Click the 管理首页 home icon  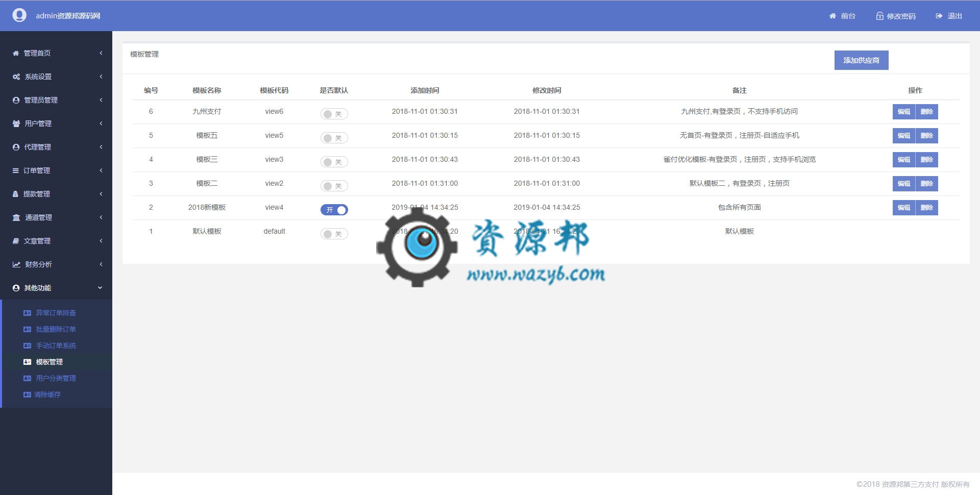click(x=16, y=53)
